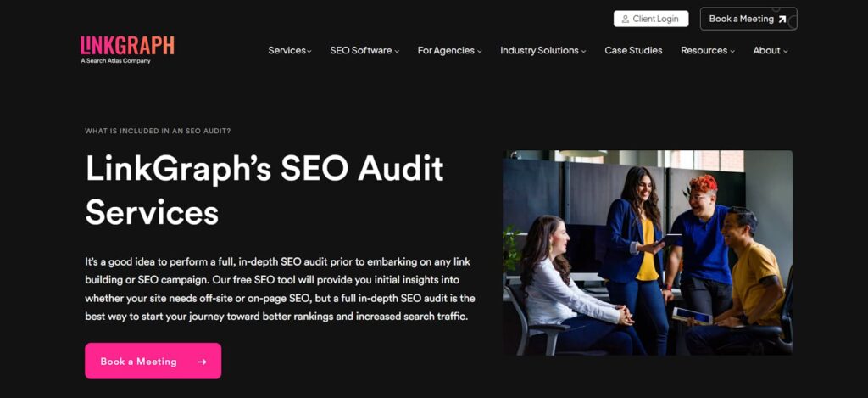The height and width of the screenshot is (398, 868).
Task: Expand the Resources chevron
Action: [x=732, y=51]
